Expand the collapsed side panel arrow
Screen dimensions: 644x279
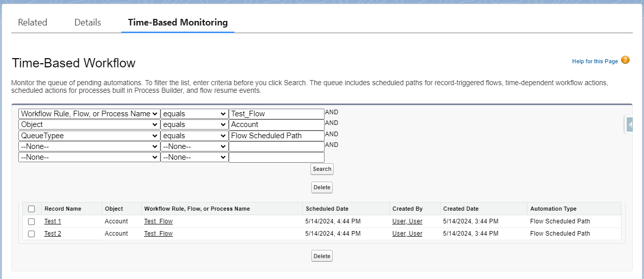pos(630,124)
